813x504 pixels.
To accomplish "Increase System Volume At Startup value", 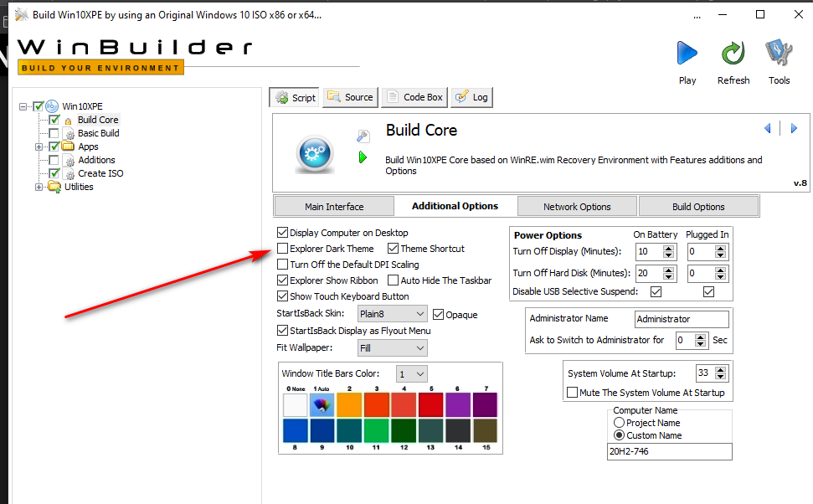I will (720, 370).
